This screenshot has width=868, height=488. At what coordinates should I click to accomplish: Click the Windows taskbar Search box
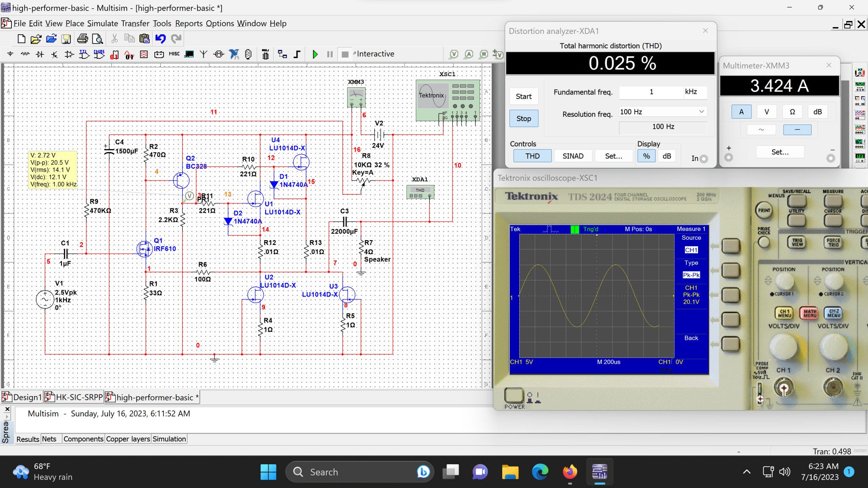(359, 472)
